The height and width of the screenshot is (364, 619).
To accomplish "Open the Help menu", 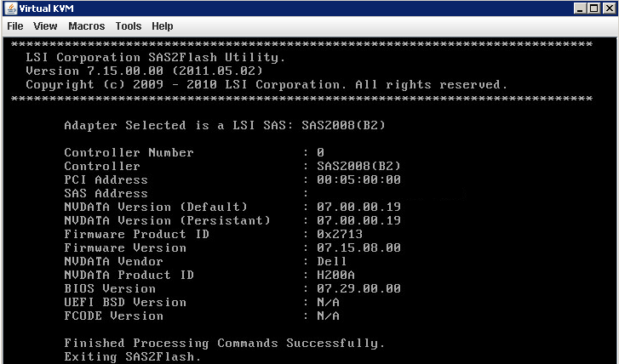I will tap(163, 26).
